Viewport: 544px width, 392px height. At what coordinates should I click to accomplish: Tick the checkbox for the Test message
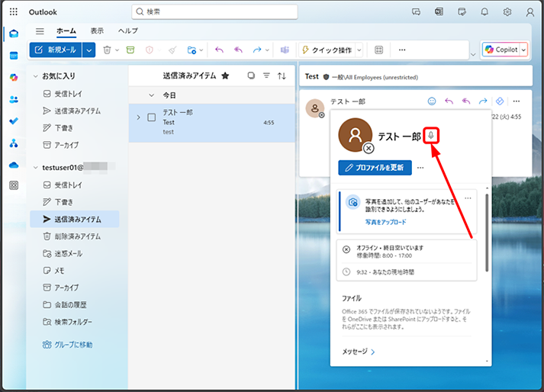point(152,117)
